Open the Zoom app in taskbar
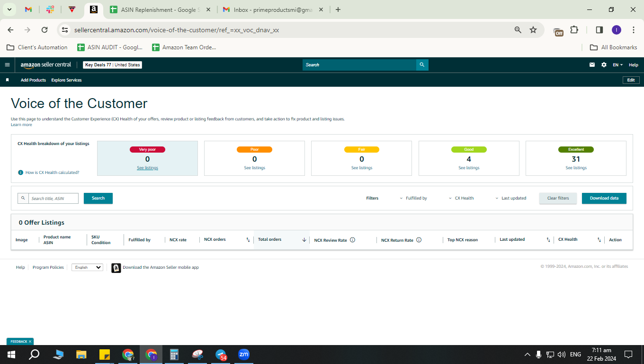The width and height of the screenshot is (644, 364). pos(244,355)
